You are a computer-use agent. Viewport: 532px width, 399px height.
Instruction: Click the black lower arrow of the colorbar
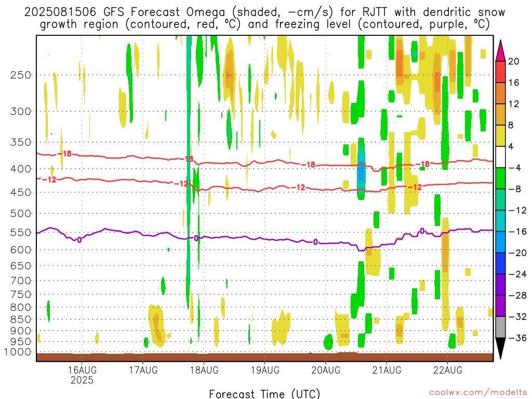[x=500, y=349]
